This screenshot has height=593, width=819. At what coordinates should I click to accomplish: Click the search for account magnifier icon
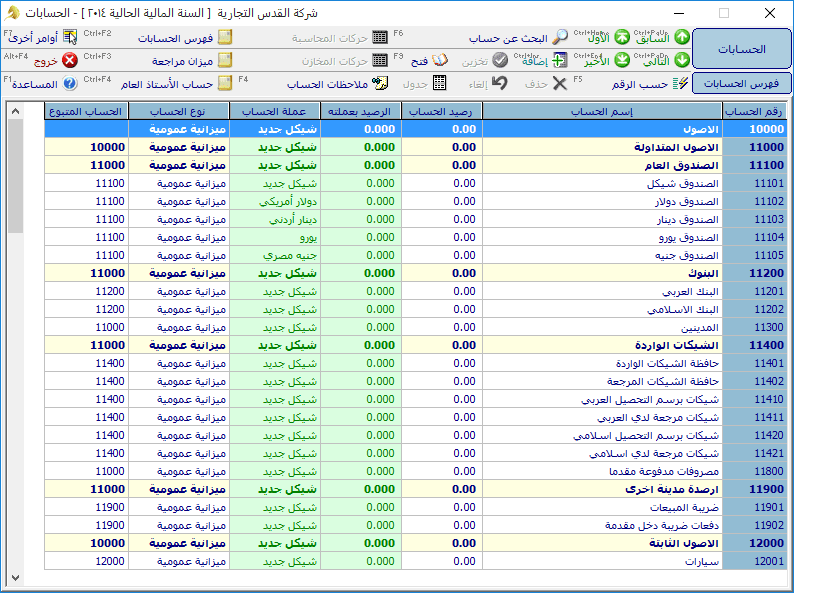pos(560,38)
